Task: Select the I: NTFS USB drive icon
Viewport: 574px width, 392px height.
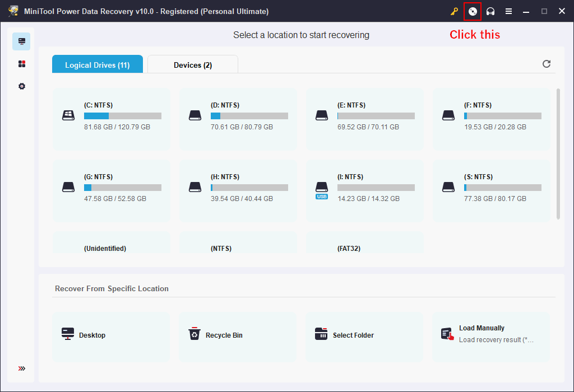Action: (322, 190)
